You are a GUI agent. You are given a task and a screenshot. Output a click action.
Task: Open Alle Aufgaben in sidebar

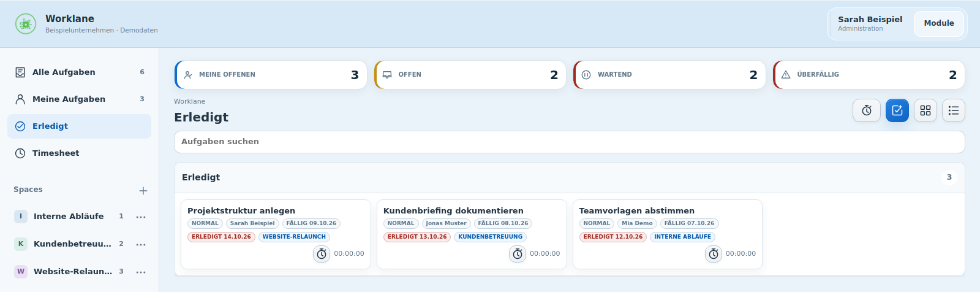[79, 72]
